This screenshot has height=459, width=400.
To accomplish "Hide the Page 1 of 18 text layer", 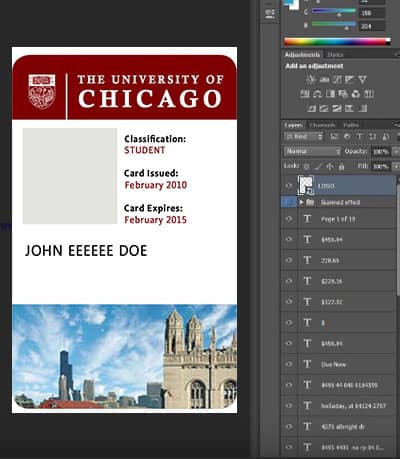I will click(x=289, y=219).
